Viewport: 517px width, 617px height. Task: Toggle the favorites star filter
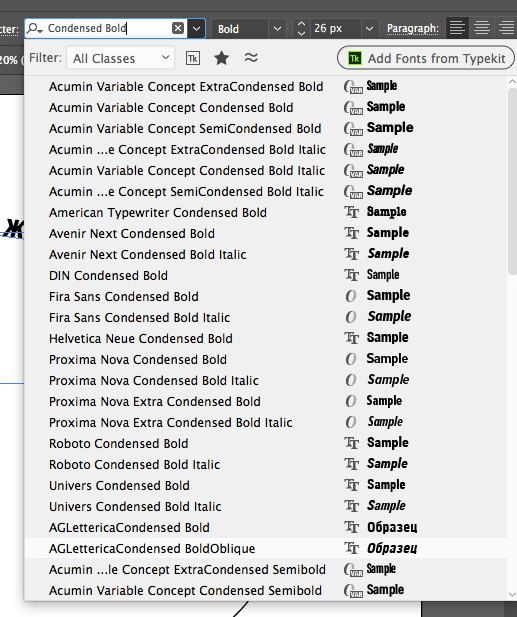(222, 58)
